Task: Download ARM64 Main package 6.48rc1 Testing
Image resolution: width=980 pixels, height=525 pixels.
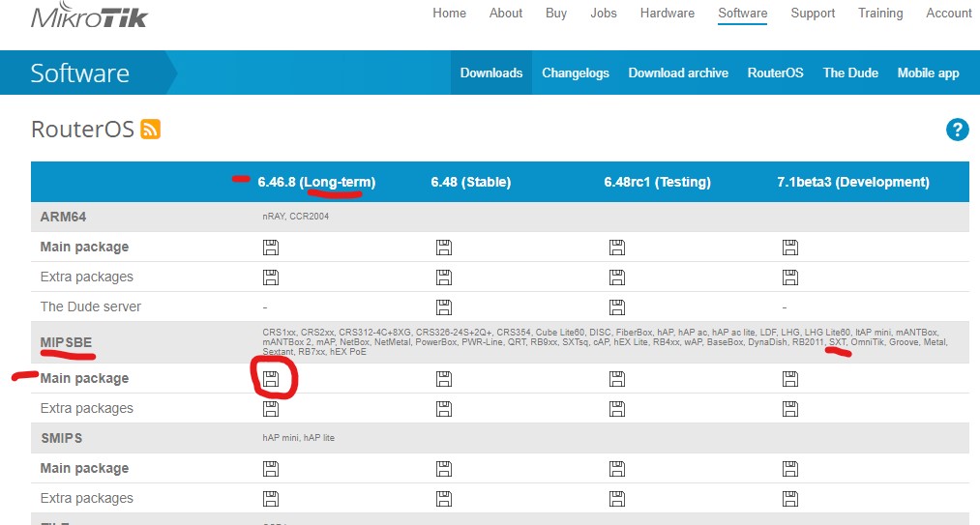Action: point(617,248)
